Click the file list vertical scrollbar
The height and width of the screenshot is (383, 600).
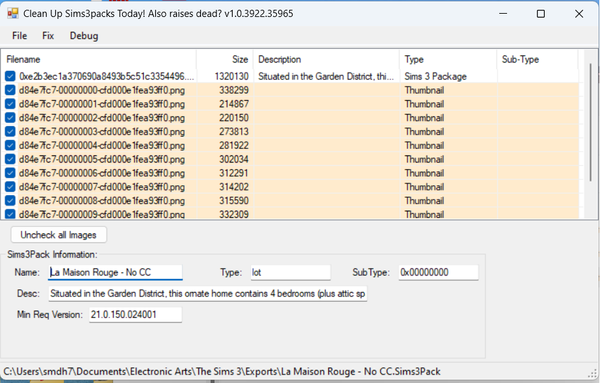pos(590,122)
